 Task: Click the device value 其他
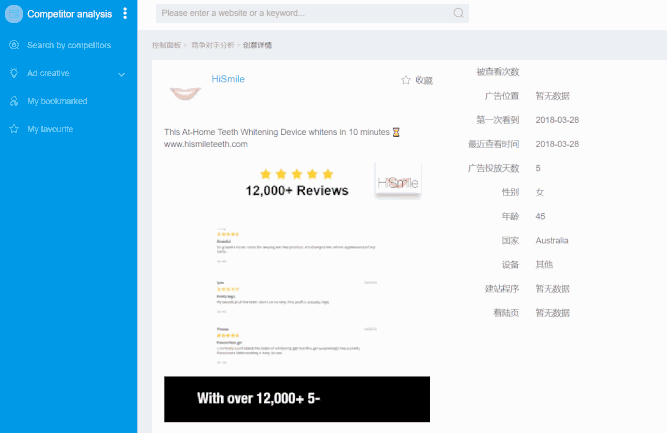pyautogui.click(x=544, y=265)
